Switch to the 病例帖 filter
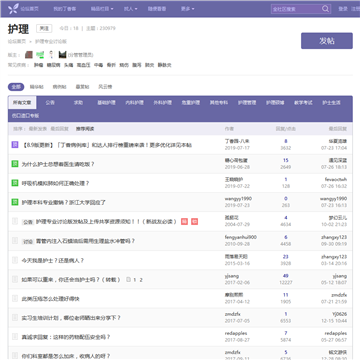 click(x=59, y=87)
